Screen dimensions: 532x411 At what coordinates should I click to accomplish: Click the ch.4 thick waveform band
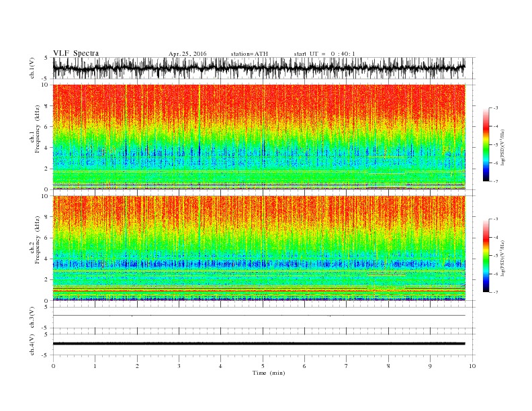pyautogui.click(x=259, y=344)
